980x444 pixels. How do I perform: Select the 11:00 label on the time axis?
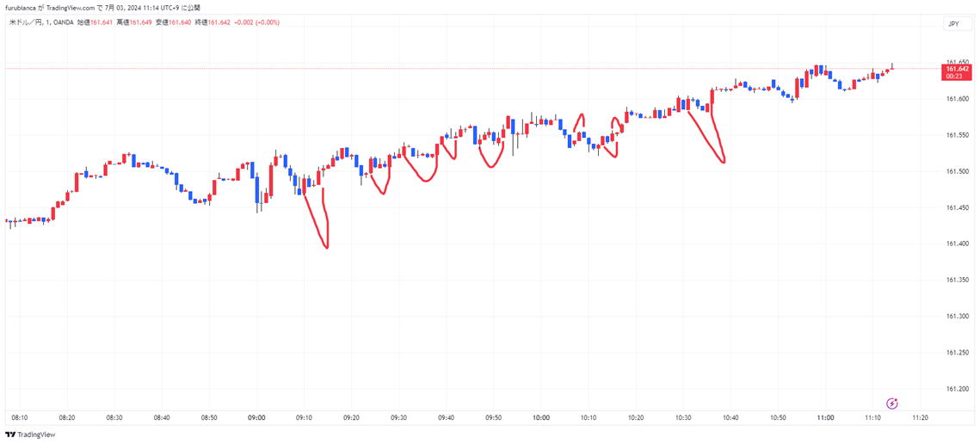click(x=825, y=418)
